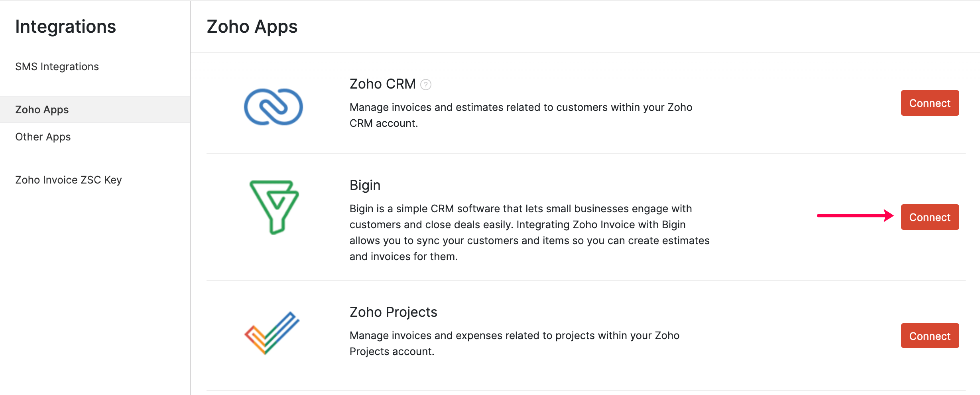Open SMS Integrations in the sidebar

pos(57,67)
